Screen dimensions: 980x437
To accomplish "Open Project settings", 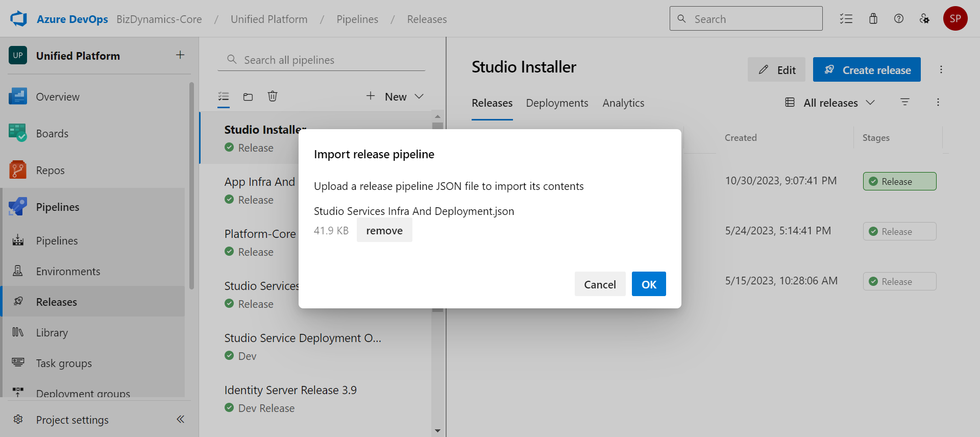I will [71, 420].
